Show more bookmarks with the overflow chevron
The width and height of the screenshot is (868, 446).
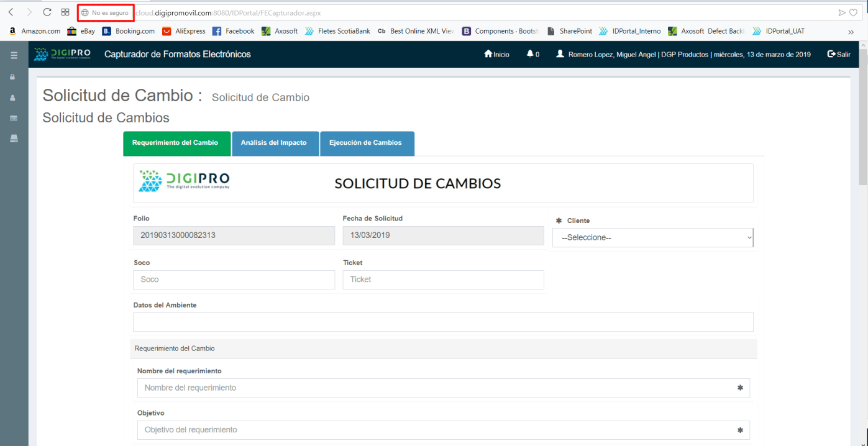coord(851,31)
